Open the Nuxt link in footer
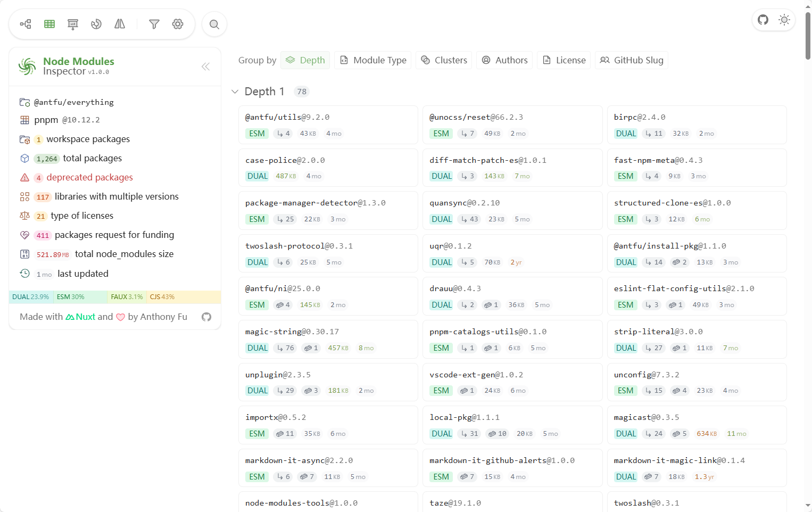This screenshot has height=512, width=812. pos(80,317)
